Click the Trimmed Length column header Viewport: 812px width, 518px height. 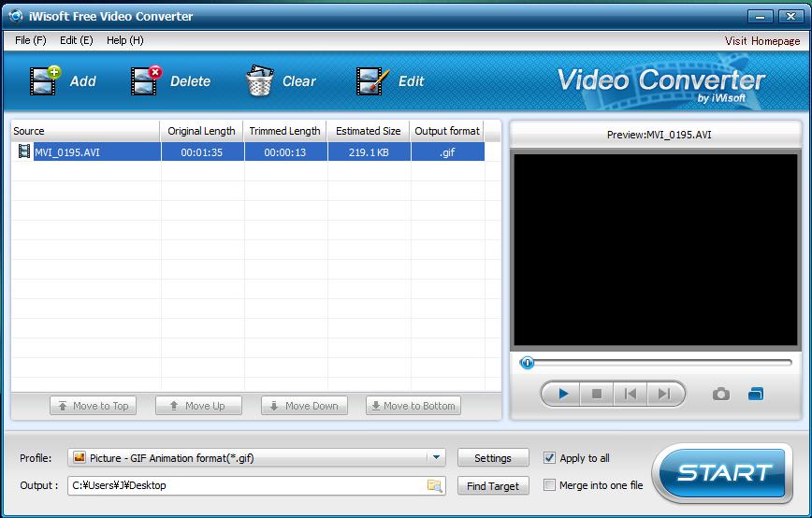[x=284, y=131]
